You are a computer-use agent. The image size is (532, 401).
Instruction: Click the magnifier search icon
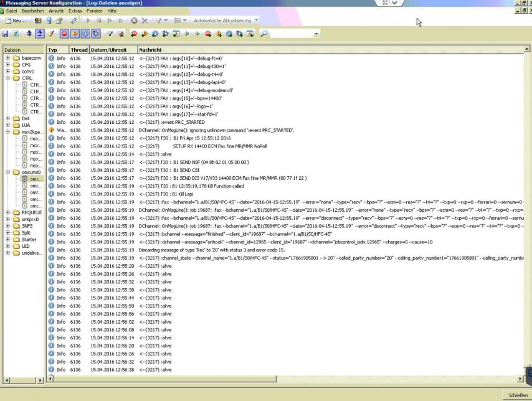click(x=264, y=34)
